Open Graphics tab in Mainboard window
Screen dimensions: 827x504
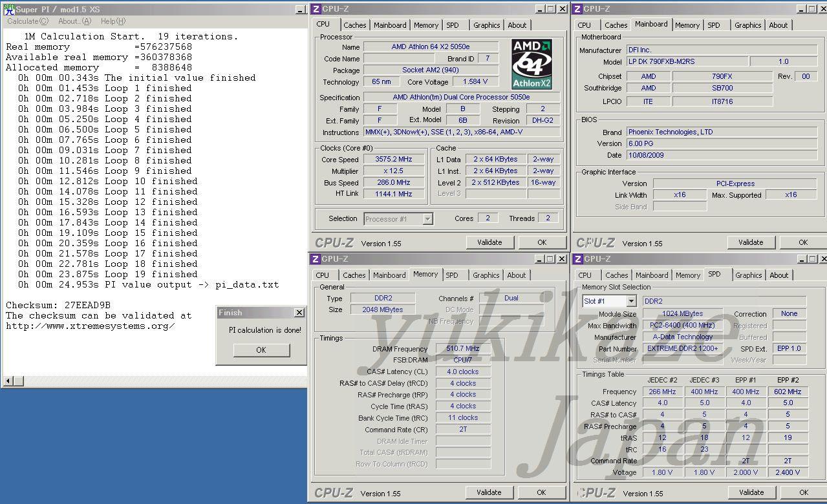(748, 25)
